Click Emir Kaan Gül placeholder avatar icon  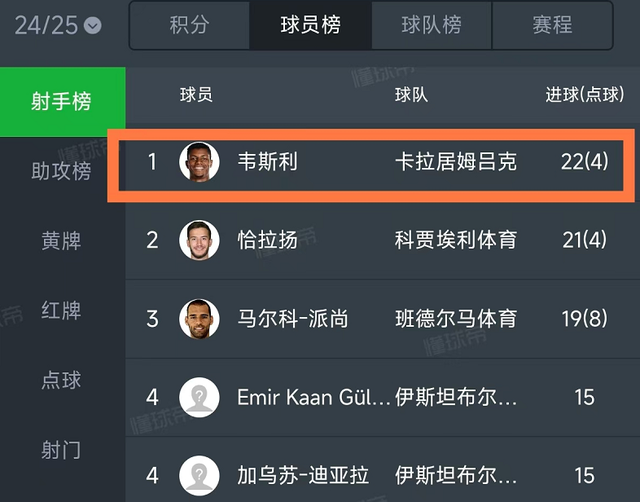pyautogui.click(x=199, y=397)
